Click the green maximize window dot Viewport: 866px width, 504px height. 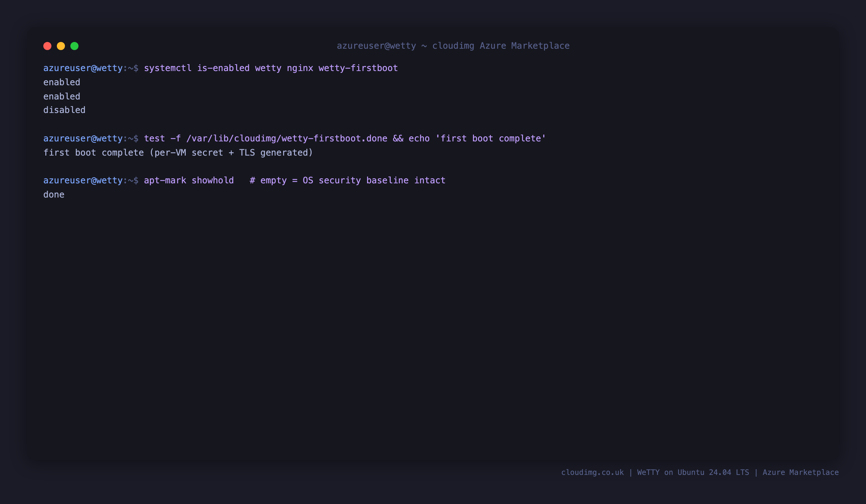click(74, 46)
